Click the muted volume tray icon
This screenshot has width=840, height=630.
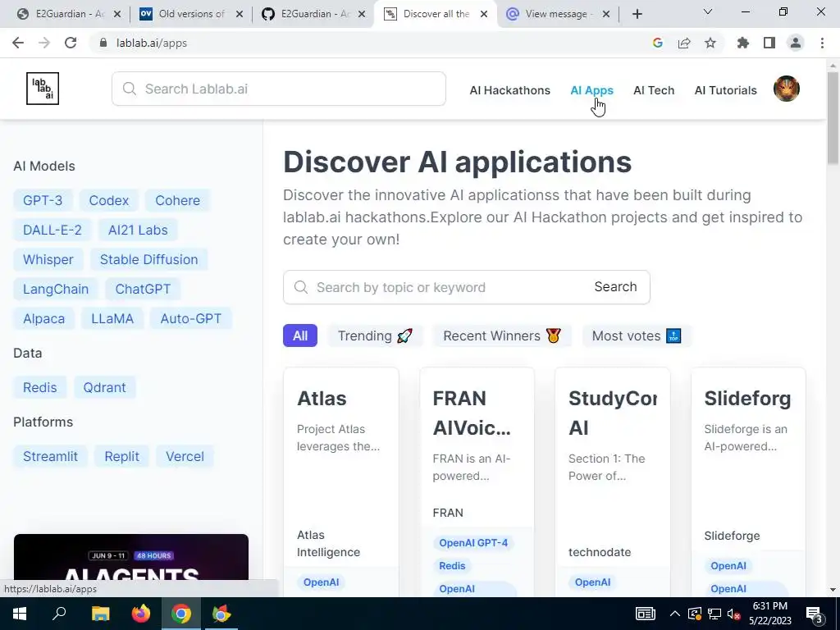click(734, 614)
